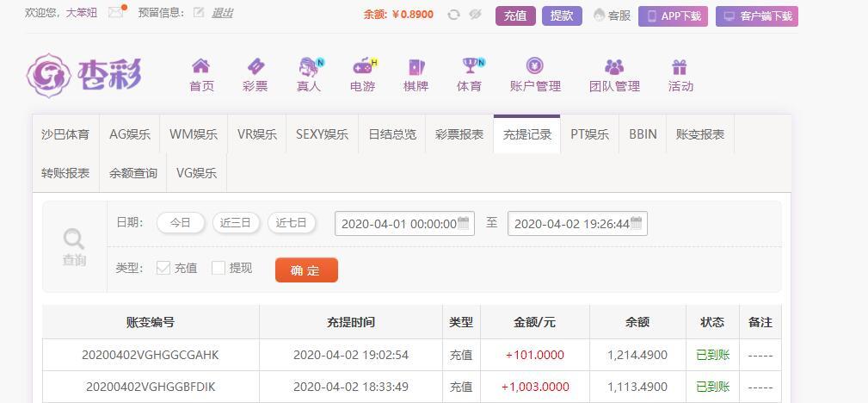This screenshot has height=403, width=868.
Task: Click the time cell 2020-04-02 18:33:49
Action: pos(351,387)
